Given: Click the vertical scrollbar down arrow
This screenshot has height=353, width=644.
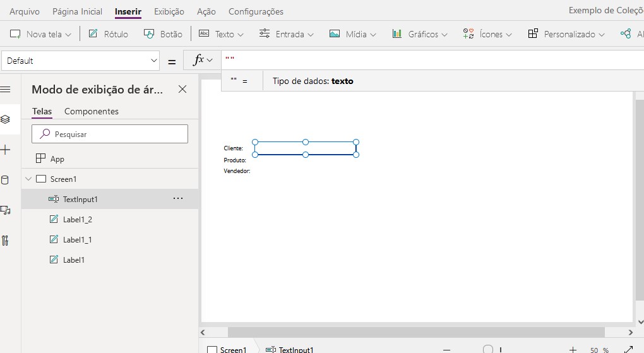Looking at the screenshot, I should pyautogui.click(x=640, y=322).
